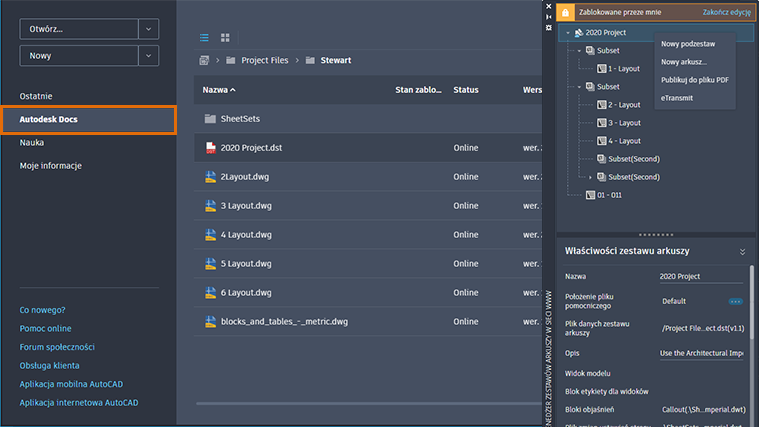This screenshot has height=427, width=759.
Task: Open the Pomoc online link
Action: click(x=46, y=328)
